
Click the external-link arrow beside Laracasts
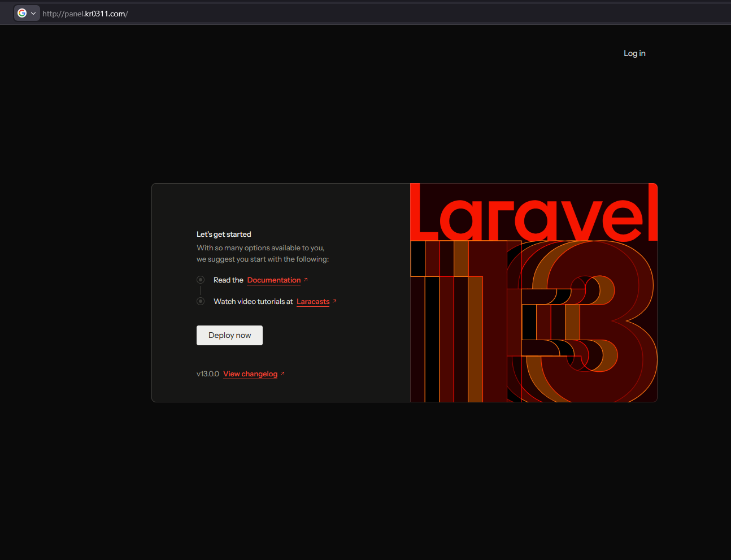coord(334,301)
